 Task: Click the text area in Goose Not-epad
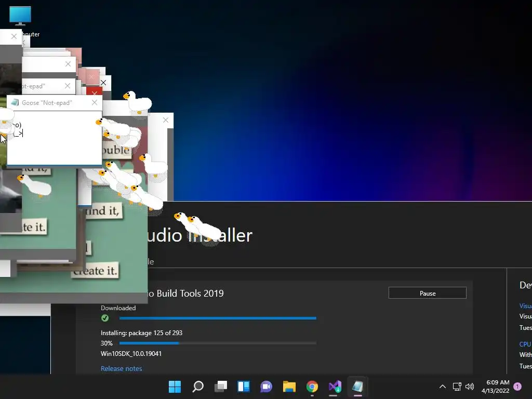(55, 137)
